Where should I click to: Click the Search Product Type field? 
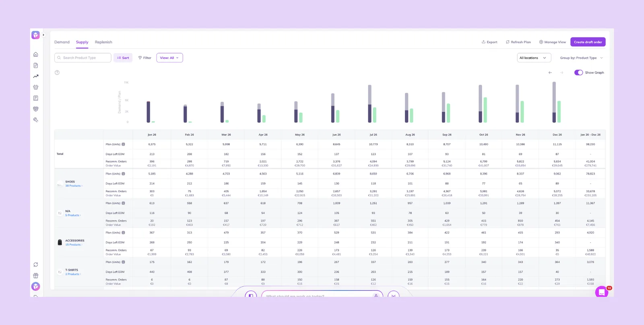click(x=83, y=58)
